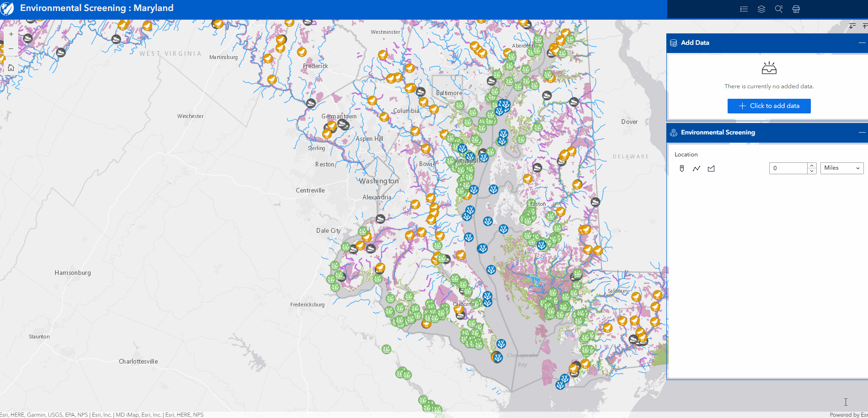The image size is (868, 418).
Task: Click the 'Location' label
Action: (686, 155)
